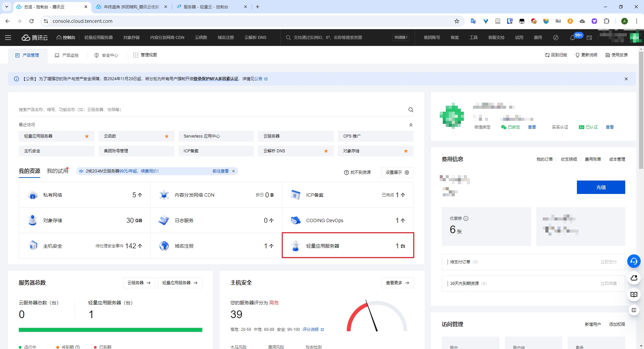Bookmark this page with the star icon
644x349 pixels.
[x=457, y=21]
